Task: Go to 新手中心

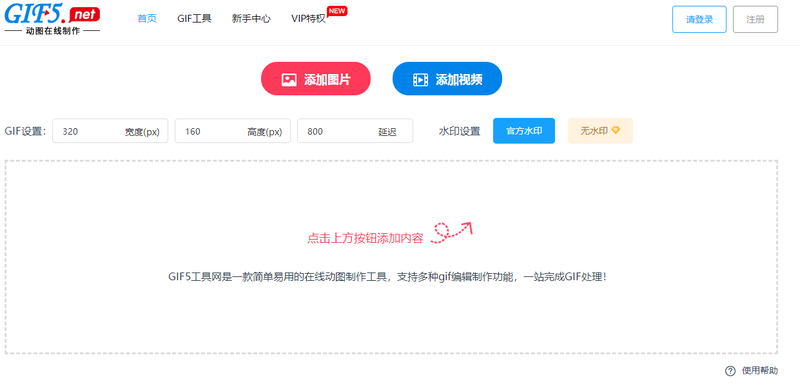Action: tap(251, 19)
